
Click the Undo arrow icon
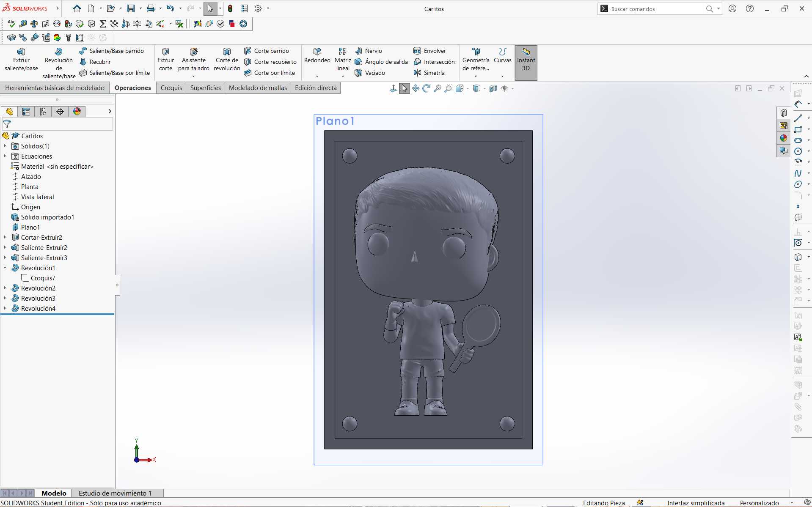pyautogui.click(x=170, y=8)
